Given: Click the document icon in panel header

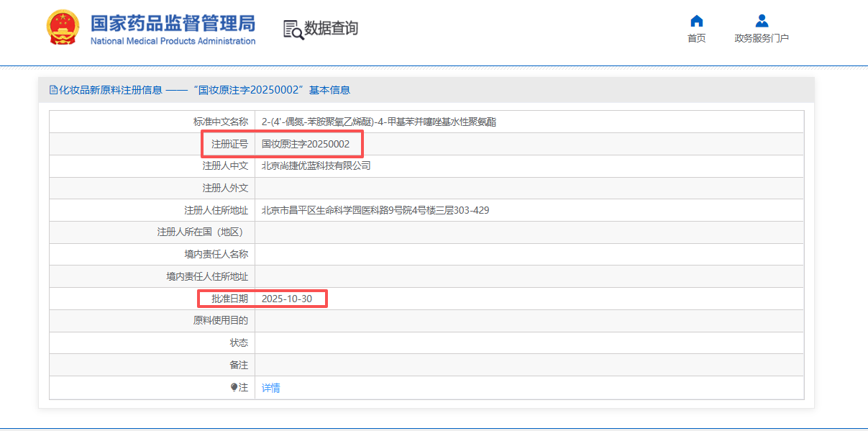Looking at the screenshot, I should (53, 90).
